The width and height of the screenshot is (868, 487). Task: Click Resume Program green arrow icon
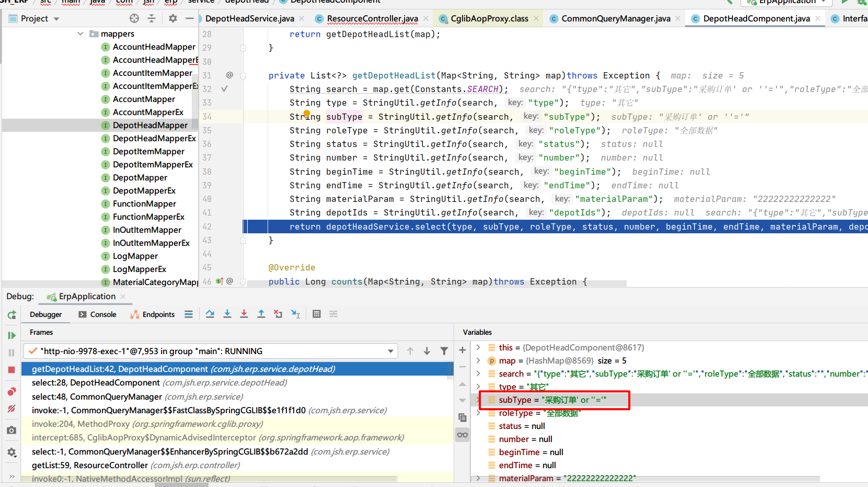click(11, 335)
